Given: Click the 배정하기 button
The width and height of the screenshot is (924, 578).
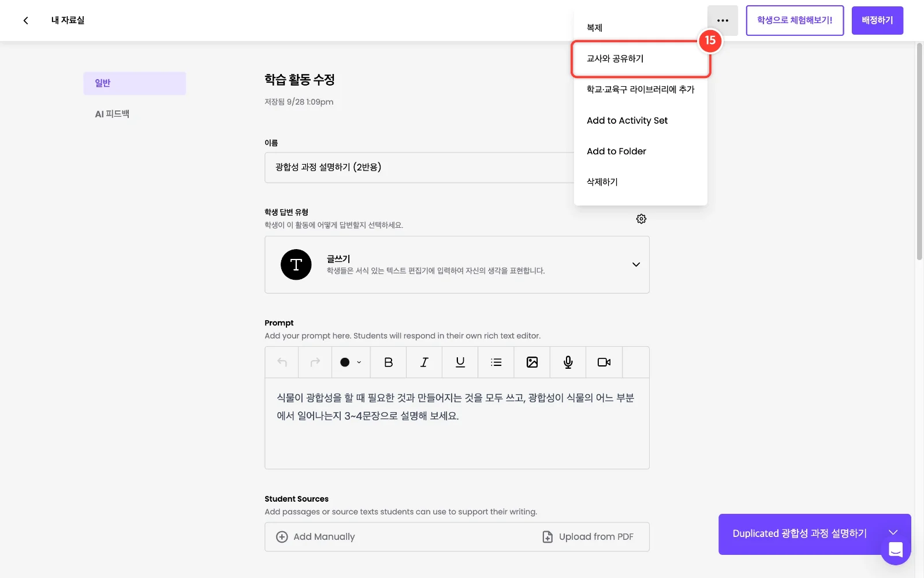Looking at the screenshot, I should [877, 20].
